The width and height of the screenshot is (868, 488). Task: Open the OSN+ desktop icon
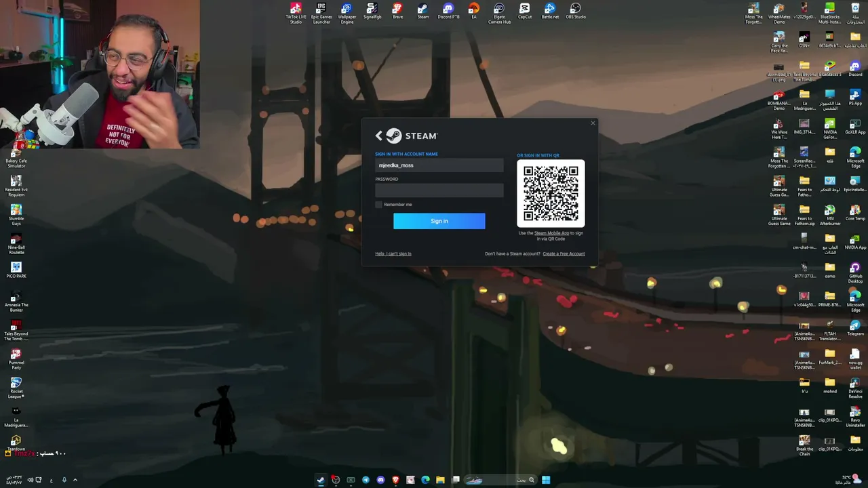click(x=804, y=40)
